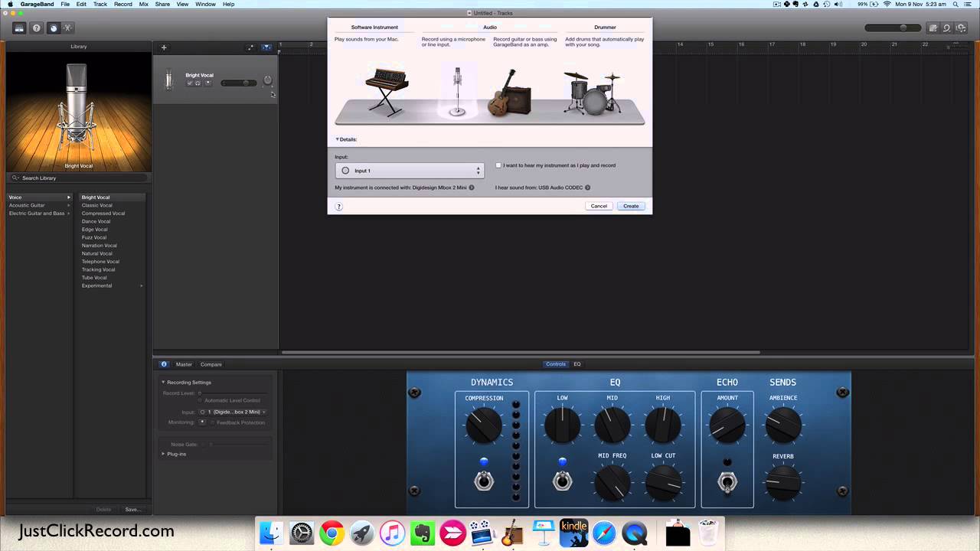
Task: Toggle Monitoring button in Recording Settings
Action: (203, 422)
